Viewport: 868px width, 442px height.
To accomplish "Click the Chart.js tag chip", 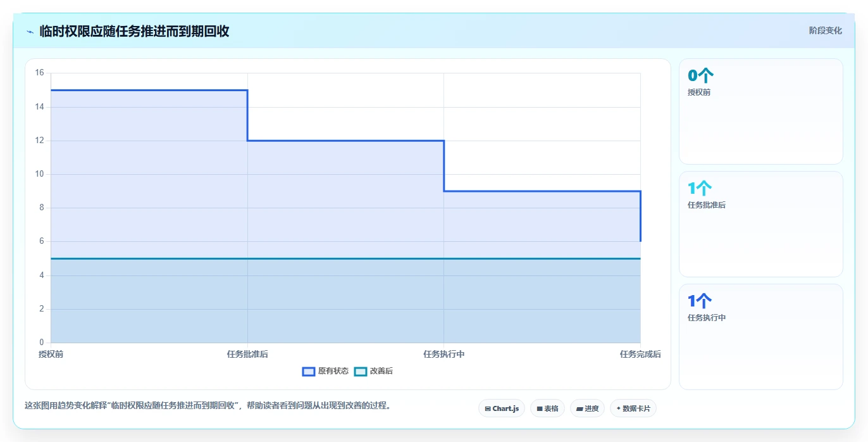I will pyautogui.click(x=501, y=408).
